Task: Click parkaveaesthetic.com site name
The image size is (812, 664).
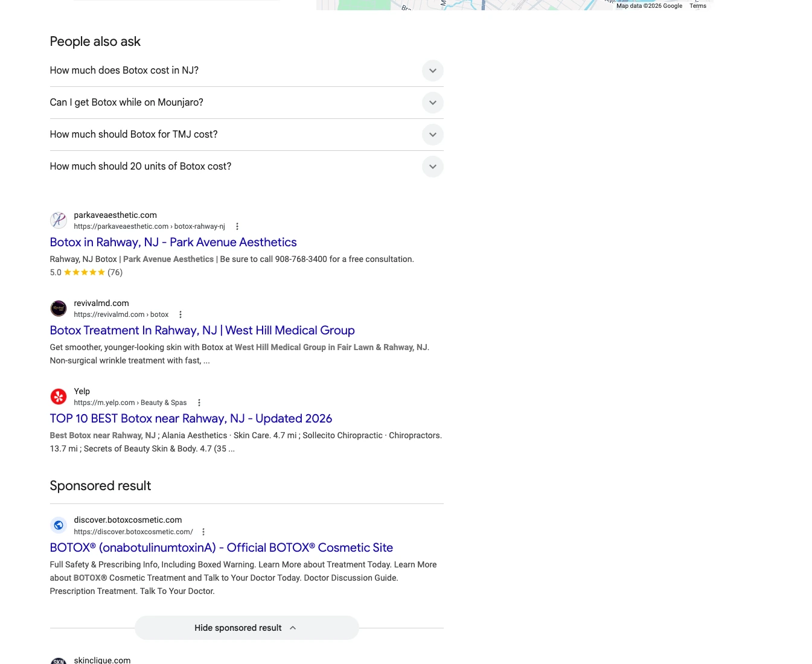Action: (115, 215)
